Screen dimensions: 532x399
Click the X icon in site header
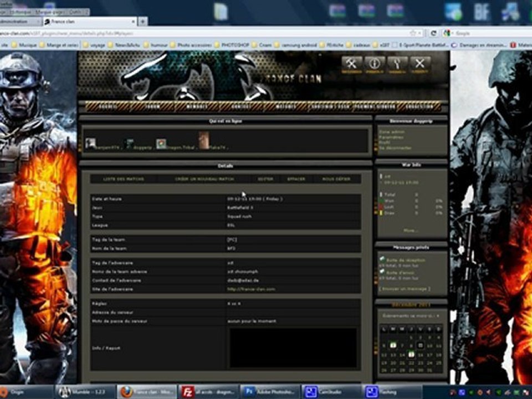point(420,64)
